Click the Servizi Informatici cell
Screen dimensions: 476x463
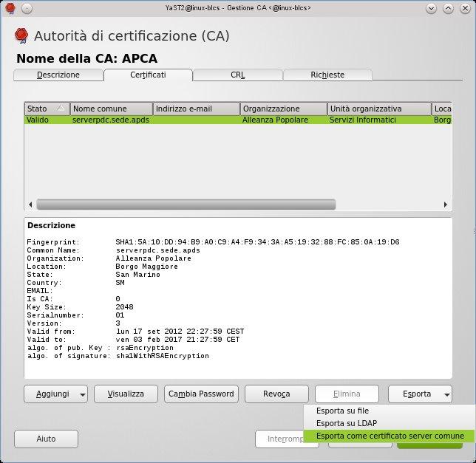pyautogui.click(x=362, y=120)
